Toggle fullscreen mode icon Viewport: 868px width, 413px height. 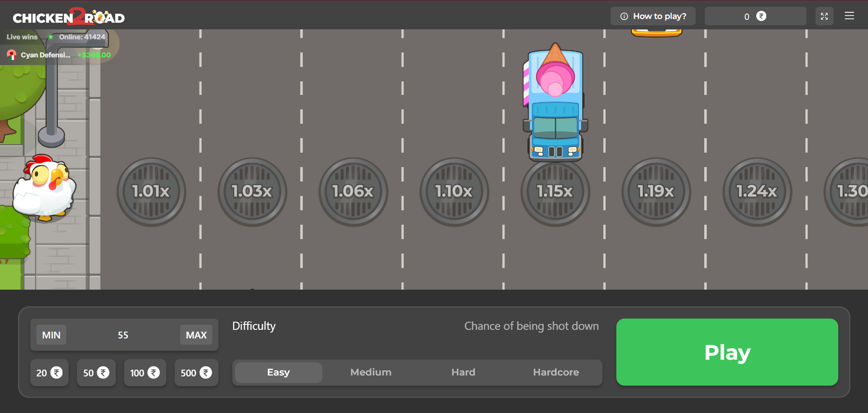pos(824,16)
